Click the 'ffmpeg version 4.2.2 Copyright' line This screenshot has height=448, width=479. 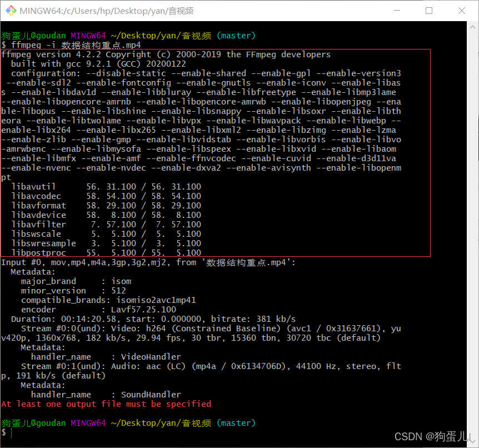pos(166,54)
